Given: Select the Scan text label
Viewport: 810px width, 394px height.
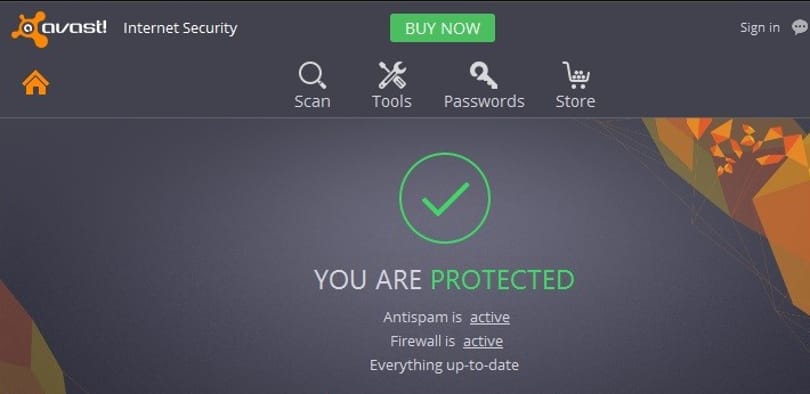Looking at the screenshot, I should pos(312,101).
